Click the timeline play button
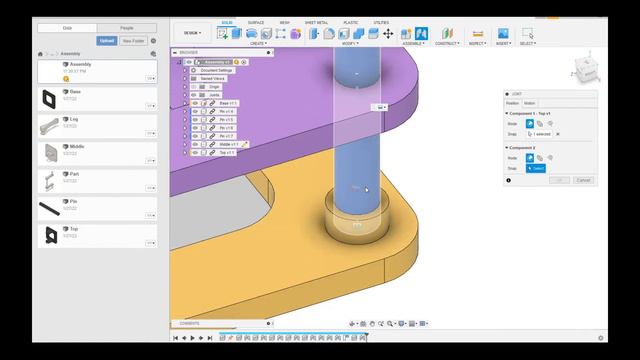 pyautogui.click(x=193, y=338)
